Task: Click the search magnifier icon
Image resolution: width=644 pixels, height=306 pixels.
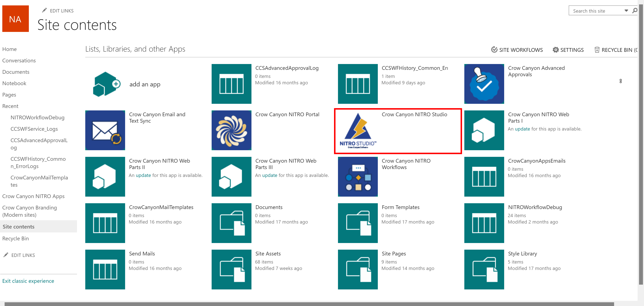Action: coord(634,11)
